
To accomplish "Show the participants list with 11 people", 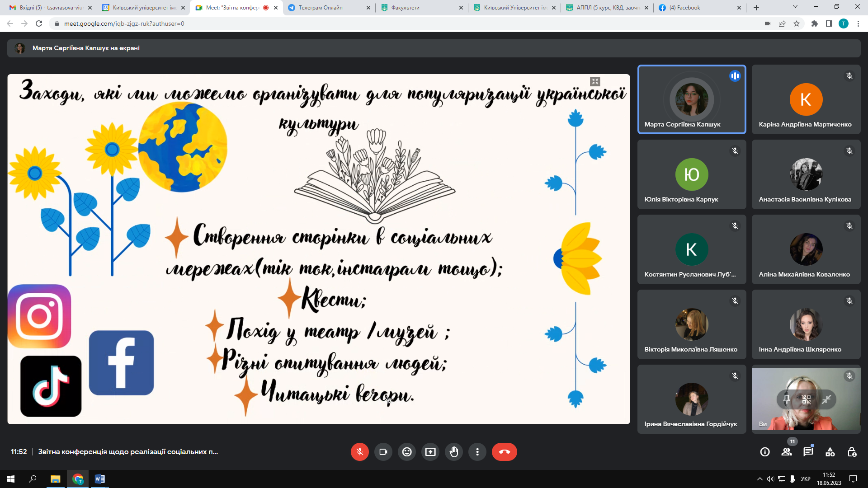I will coord(787,452).
